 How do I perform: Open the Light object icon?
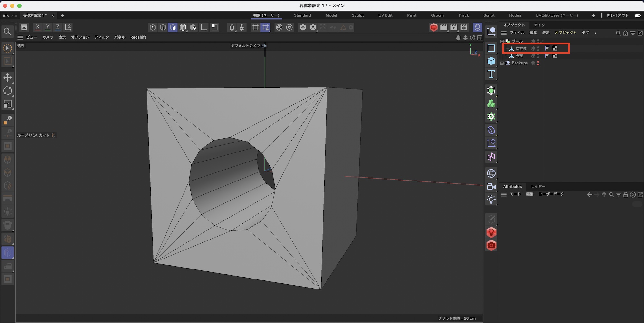pos(491,200)
